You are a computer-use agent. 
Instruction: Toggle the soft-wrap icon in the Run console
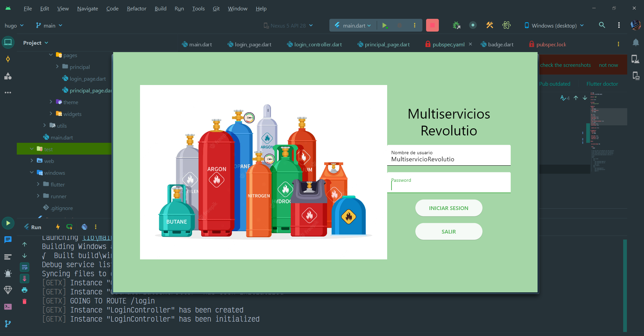pos(25,267)
